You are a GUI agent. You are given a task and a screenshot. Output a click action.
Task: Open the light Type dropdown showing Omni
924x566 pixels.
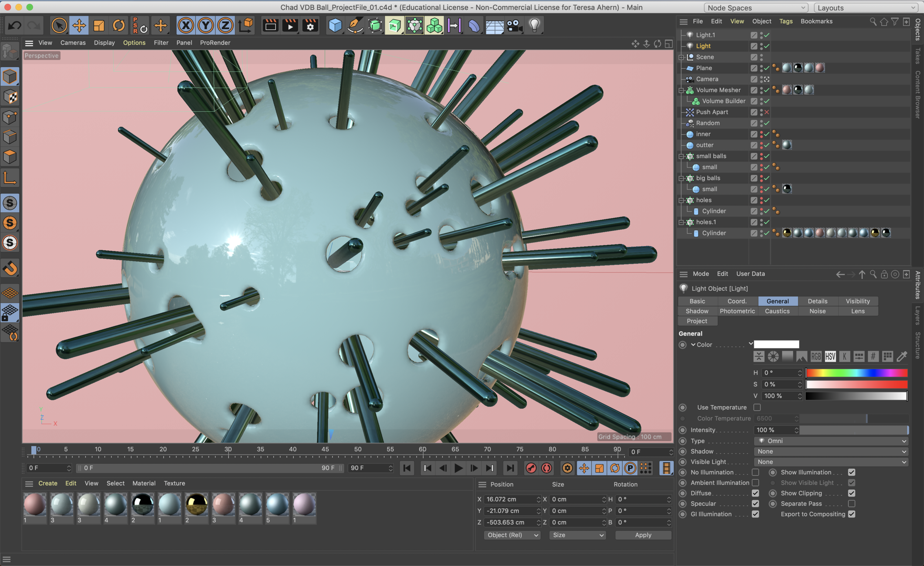coord(830,441)
